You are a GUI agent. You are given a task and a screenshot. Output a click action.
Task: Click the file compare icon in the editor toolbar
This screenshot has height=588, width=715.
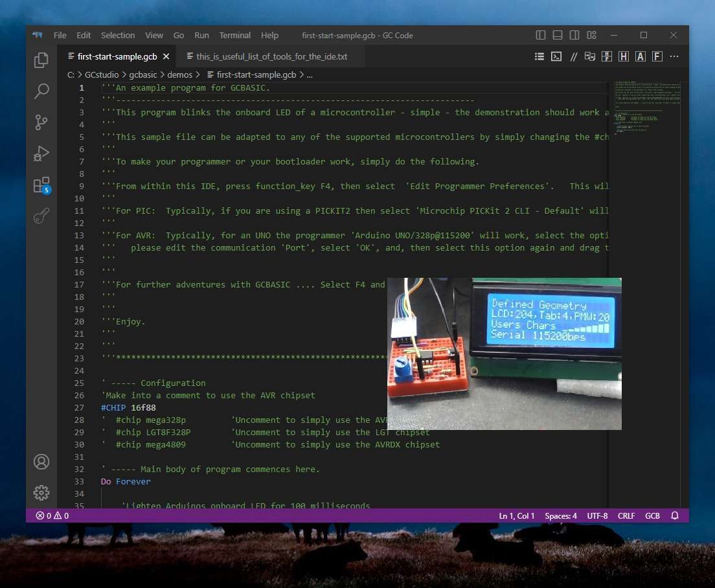590,56
